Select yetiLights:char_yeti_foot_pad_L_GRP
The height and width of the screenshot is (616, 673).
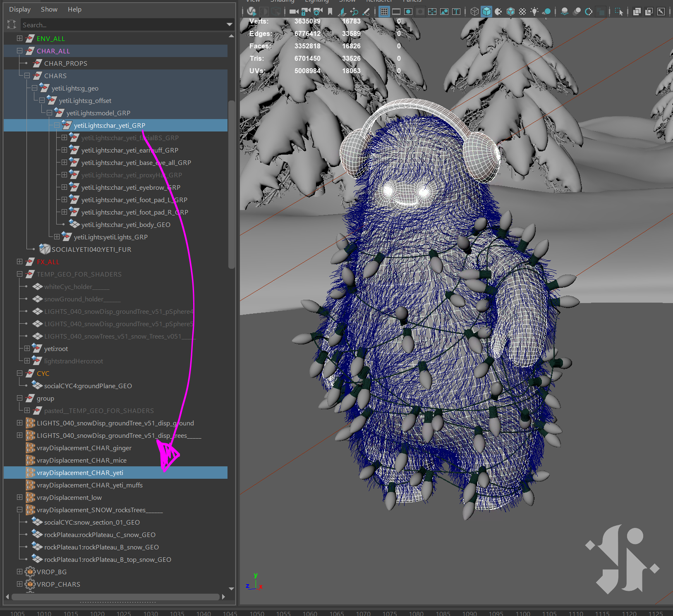134,200
